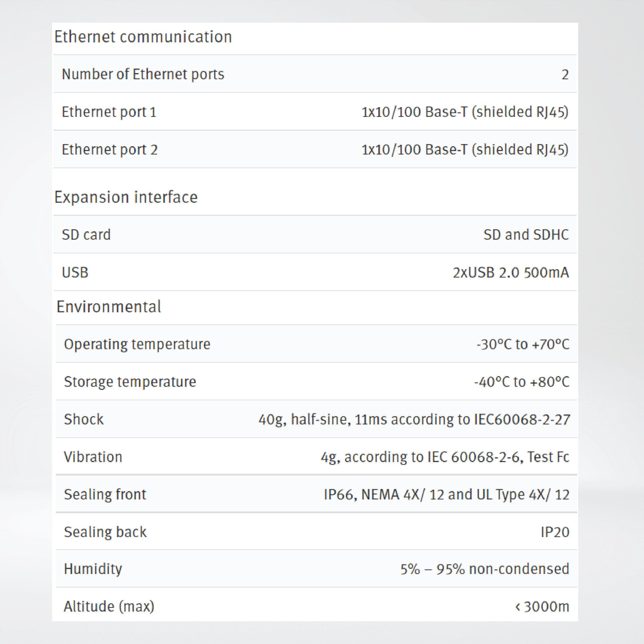Select the USB row label
Viewport: 644px width, 644px height.
(75, 273)
